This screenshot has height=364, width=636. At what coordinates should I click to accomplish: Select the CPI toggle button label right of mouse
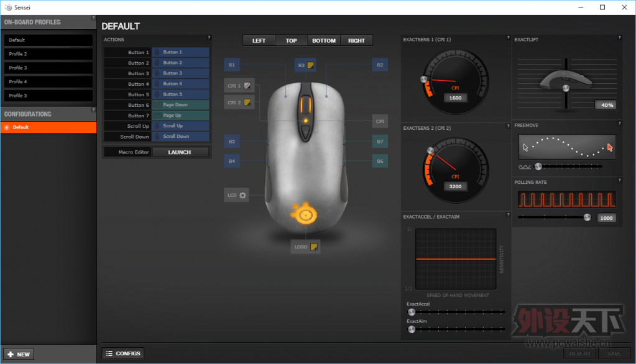tap(380, 121)
